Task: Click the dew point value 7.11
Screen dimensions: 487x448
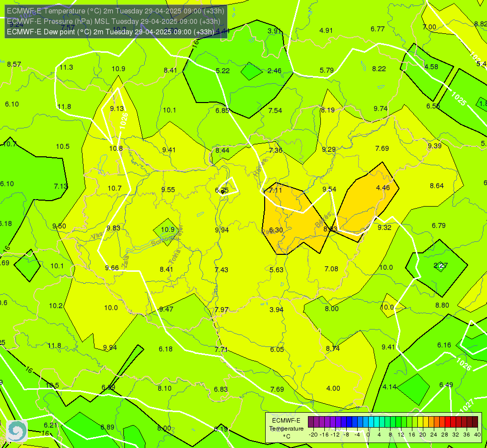Action: coord(275,190)
